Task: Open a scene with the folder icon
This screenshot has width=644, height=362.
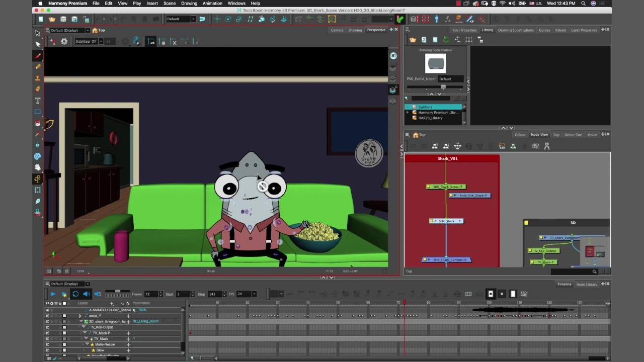Action: coord(52,19)
